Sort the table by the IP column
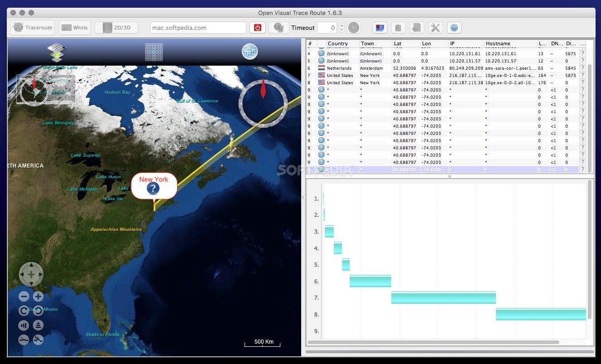Screen dimensions: 601x364 [466, 43]
